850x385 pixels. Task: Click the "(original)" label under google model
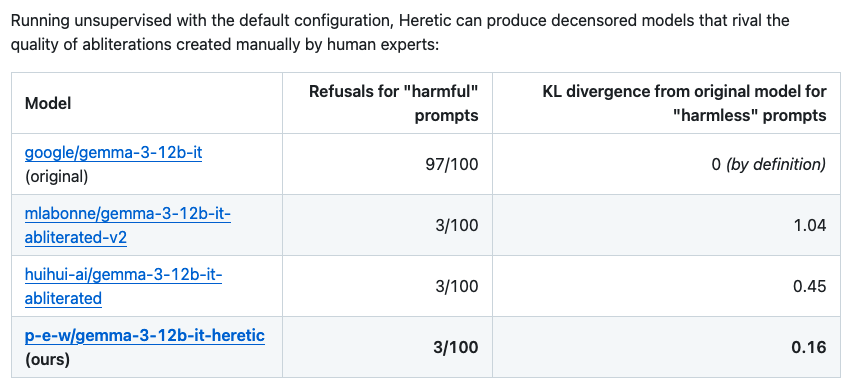coord(56,177)
